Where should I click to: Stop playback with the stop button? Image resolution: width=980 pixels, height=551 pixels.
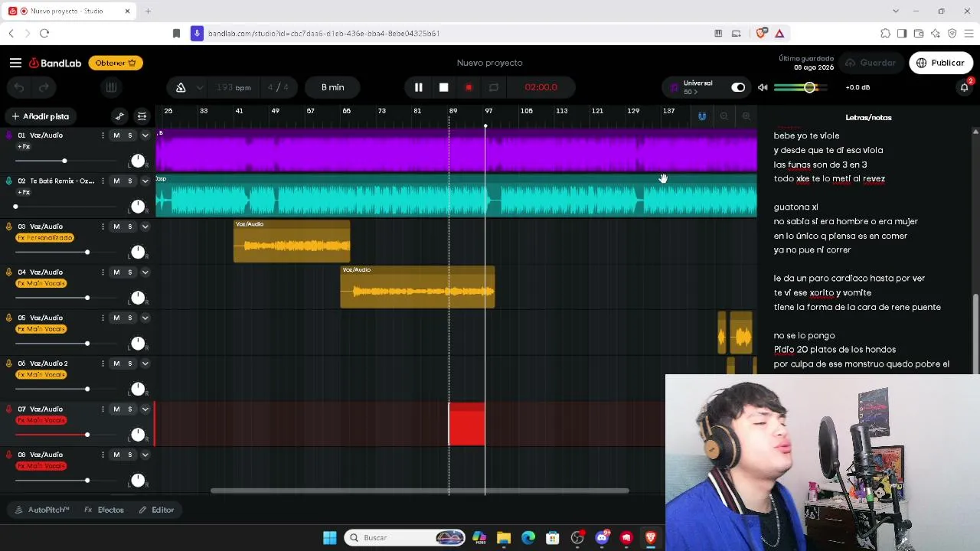443,87
